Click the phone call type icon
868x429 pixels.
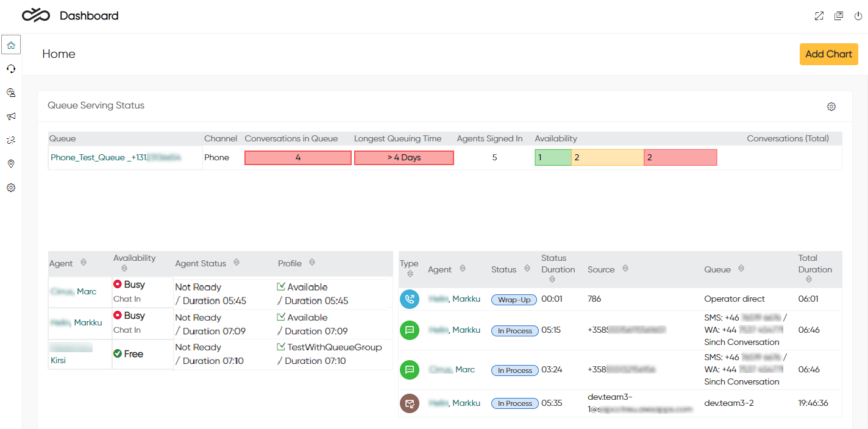point(410,299)
